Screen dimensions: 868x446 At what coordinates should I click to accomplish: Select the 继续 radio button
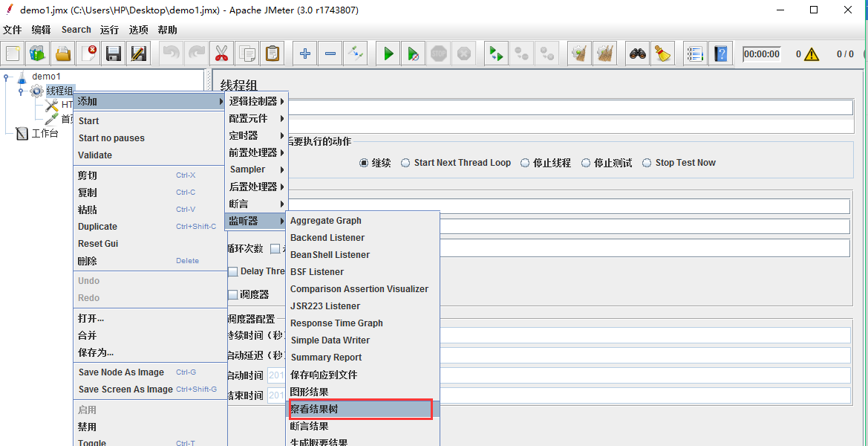pos(364,163)
